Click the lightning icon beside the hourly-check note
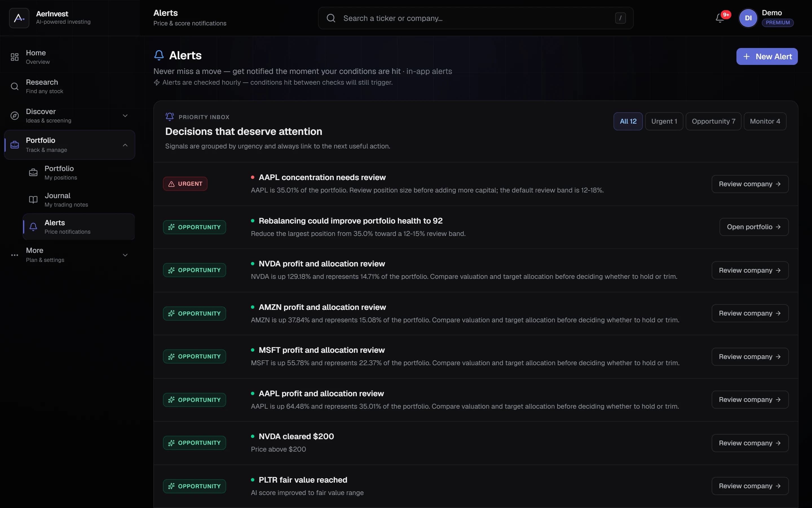 (x=157, y=82)
